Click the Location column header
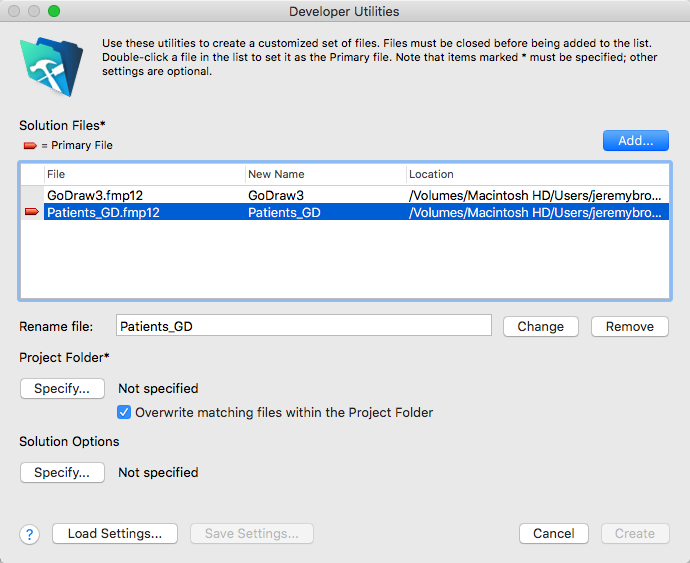The image size is (690, 563). pyautogui.click(x=537, y=174)
